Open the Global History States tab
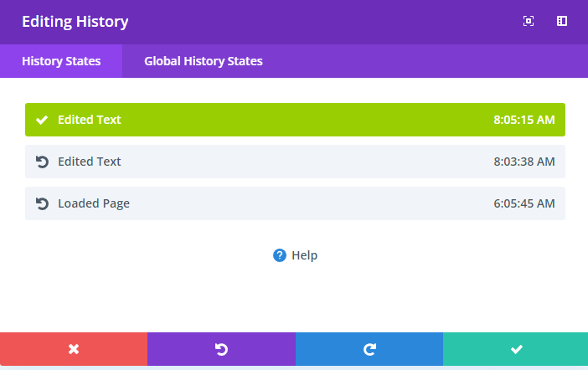 tap(204, 61)
